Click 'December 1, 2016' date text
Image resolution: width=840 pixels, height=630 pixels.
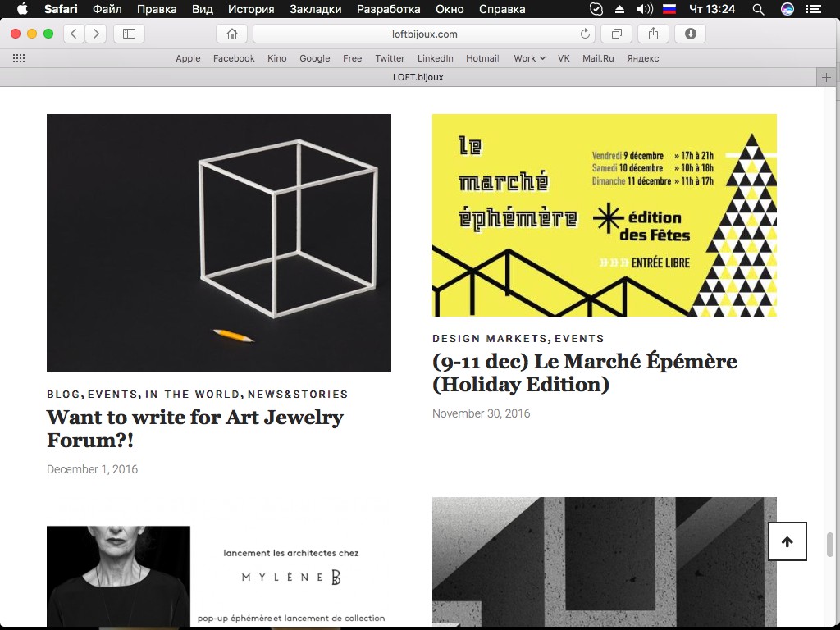click(92, 469)
